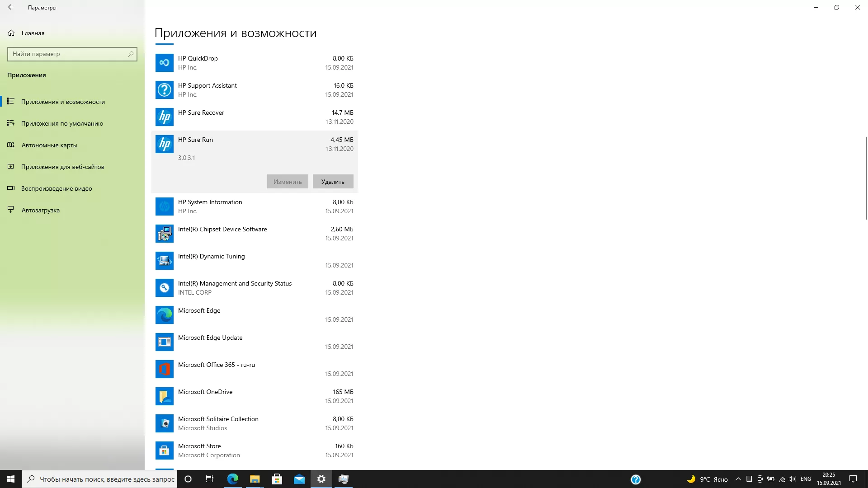The width and height of the screenshot is (868, 488).
Task: Click the Microsoft Solitaire Collection icon
Action: (165, 423)
